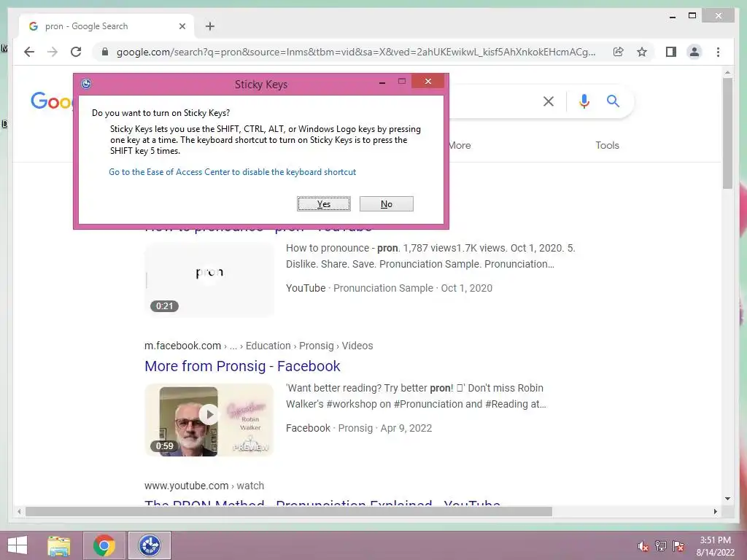Open the Chrome profile avatar
The image size is (747, 560).
[694, 52]
